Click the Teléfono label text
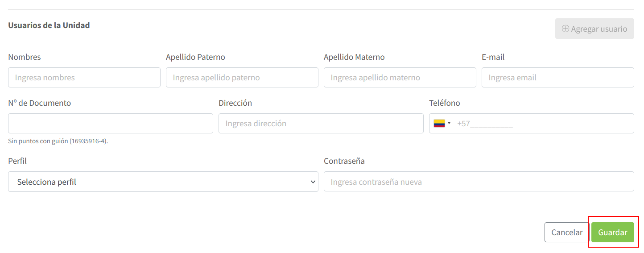The width and height of the screenshot is (644, 253). (445, 103)
